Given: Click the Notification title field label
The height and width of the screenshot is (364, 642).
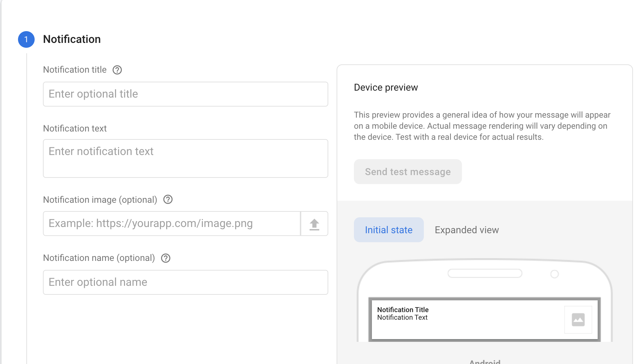Looking at the screenshot, I should point(75,70).
